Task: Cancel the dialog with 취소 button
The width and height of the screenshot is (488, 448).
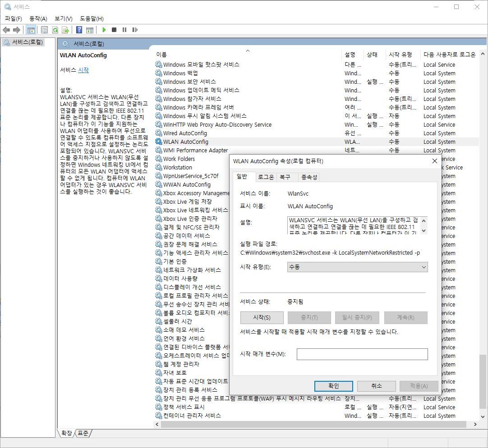Action: point(376,386)
